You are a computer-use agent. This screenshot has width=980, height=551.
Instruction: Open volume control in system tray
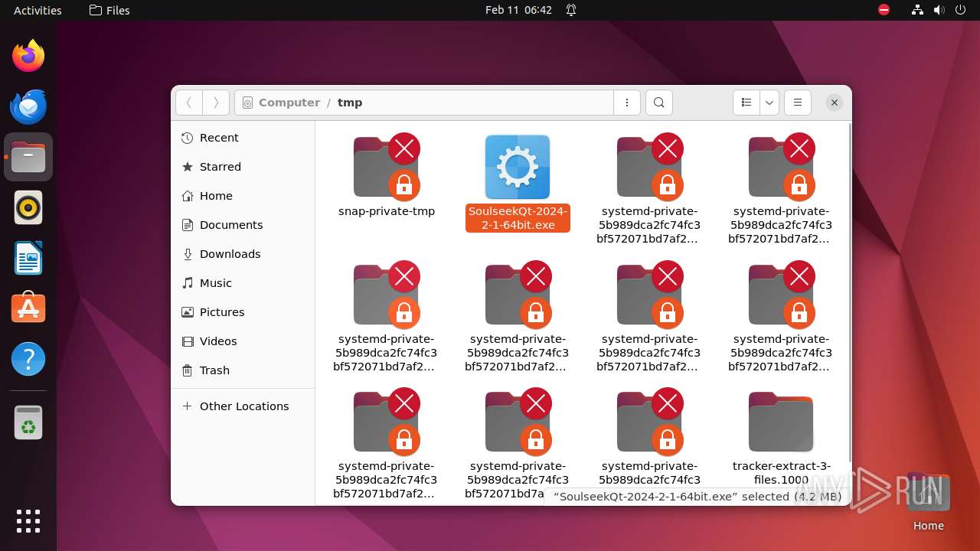[939, 10]
